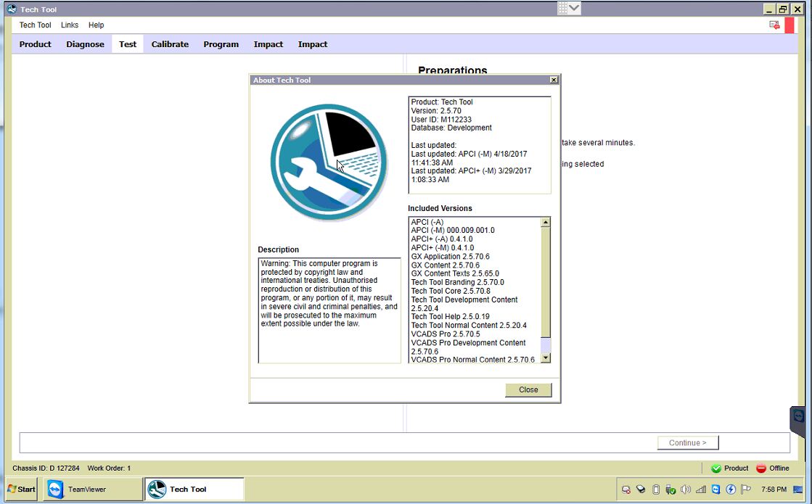Viewport: 812px width, 504px height.
Task: Open the TeamViewer side panel tab
Action: tap(798, 421)
